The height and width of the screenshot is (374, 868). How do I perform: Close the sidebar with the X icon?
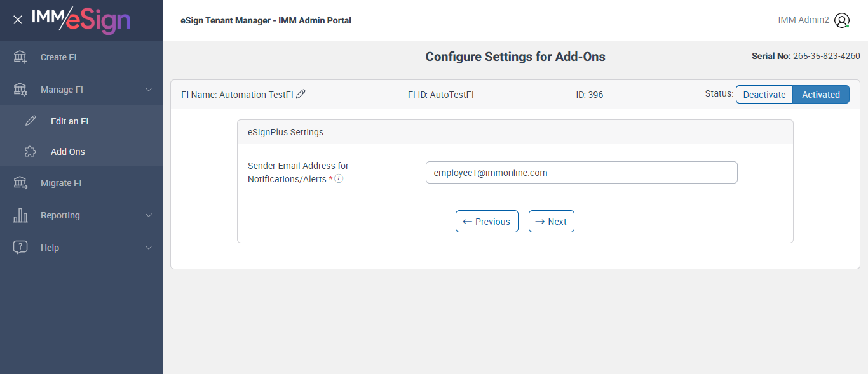coord(18,20)
